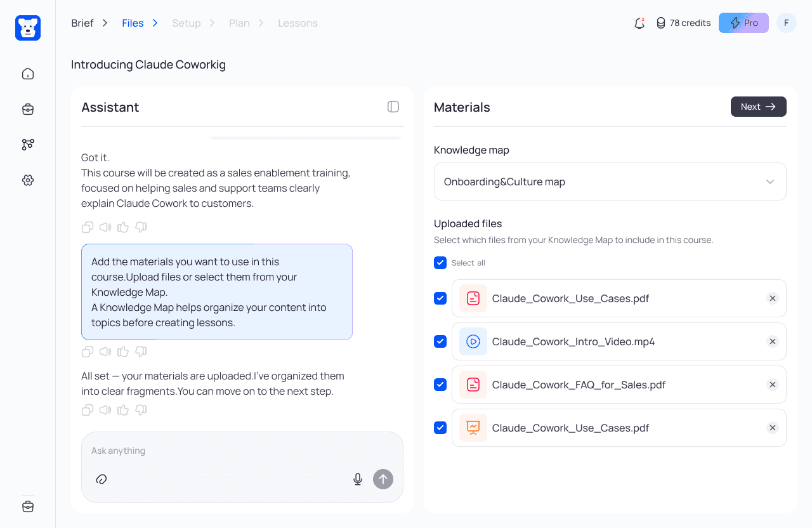Play the assistant reply aloud with the speaker icon

pos(105,409)
